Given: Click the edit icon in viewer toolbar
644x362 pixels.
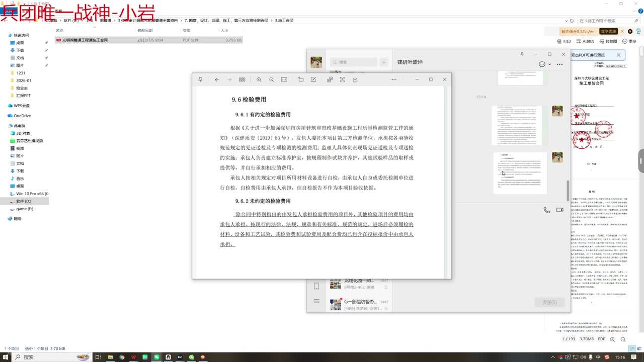Looking at the screenshot, I should coord(313,79).
